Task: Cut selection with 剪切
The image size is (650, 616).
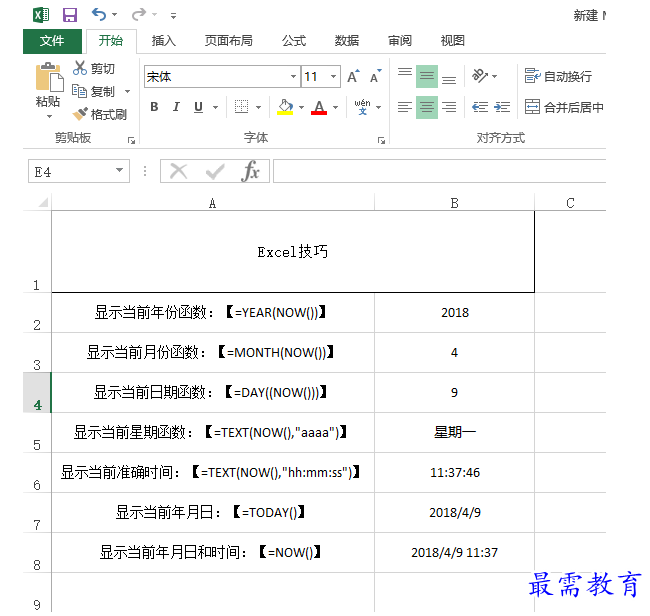Action: pyautogui.click(x=94, y=68)
